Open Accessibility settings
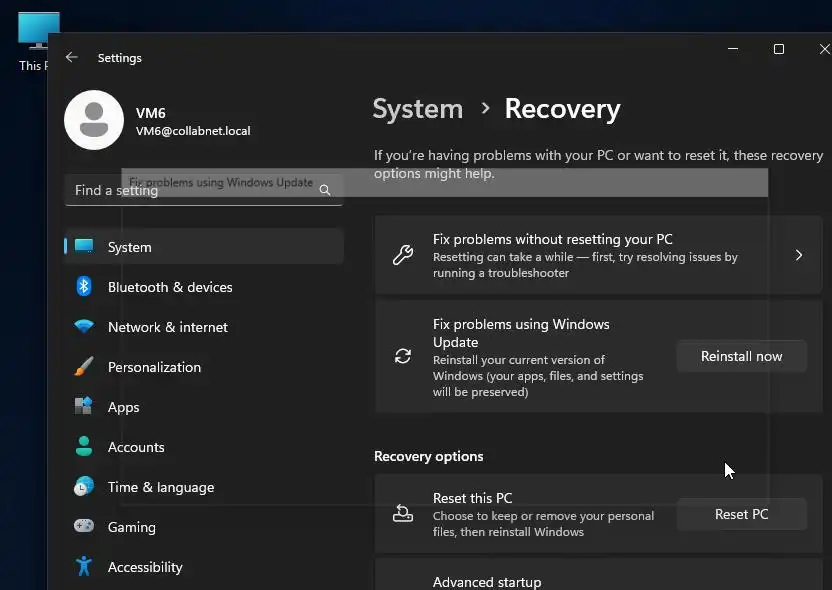 tap(204, 567)
